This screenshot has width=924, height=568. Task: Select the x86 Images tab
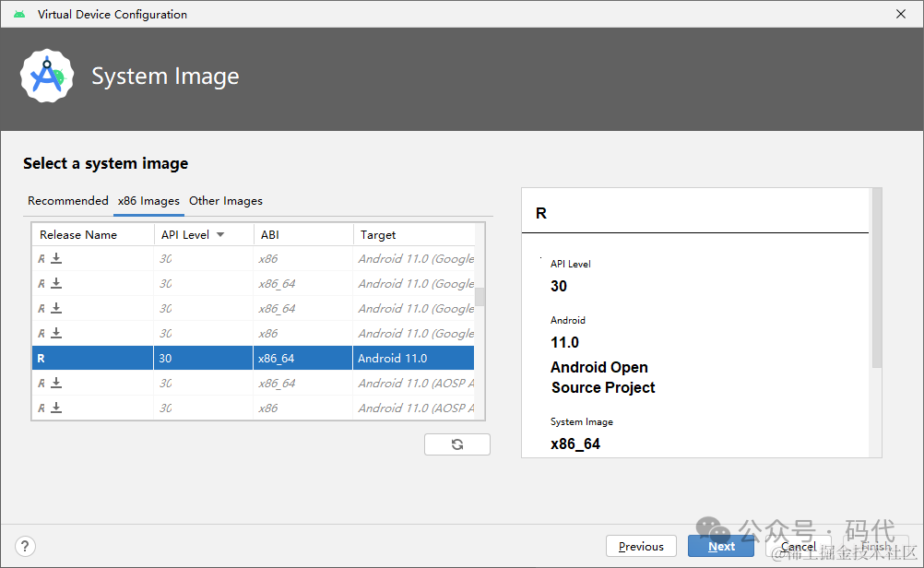click(x=148, y=201)
